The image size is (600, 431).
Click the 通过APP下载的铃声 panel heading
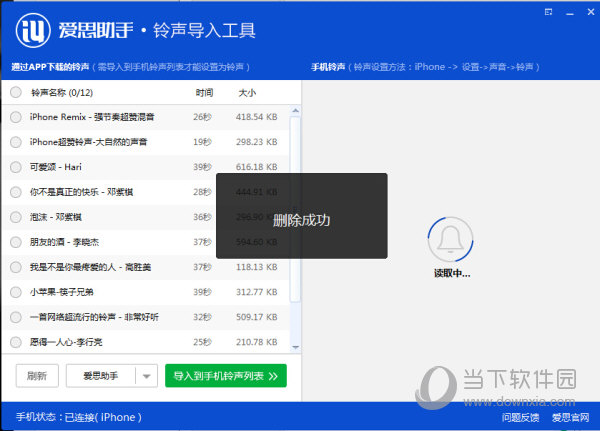[x=50, y=67]
